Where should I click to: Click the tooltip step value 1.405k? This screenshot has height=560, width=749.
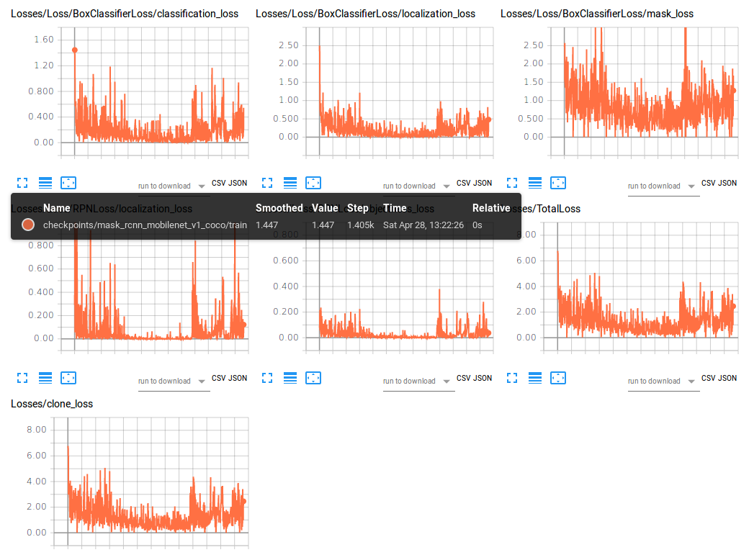tap(361, 225)
